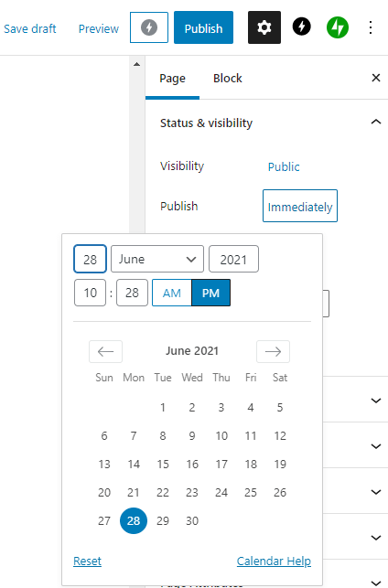Open the three-dot options menu

pyautogui.click(x=371, y=27)
